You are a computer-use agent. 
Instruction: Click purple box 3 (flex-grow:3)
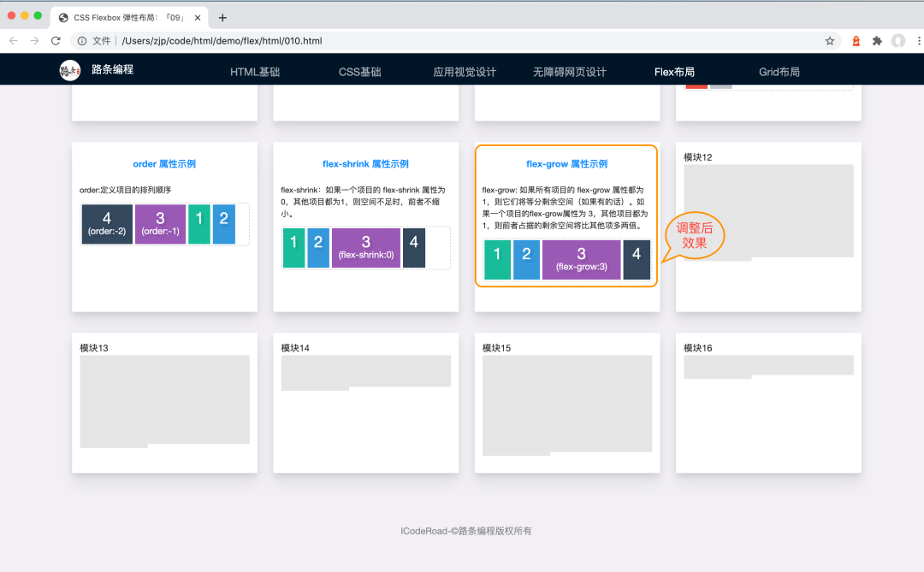point(581,259)
